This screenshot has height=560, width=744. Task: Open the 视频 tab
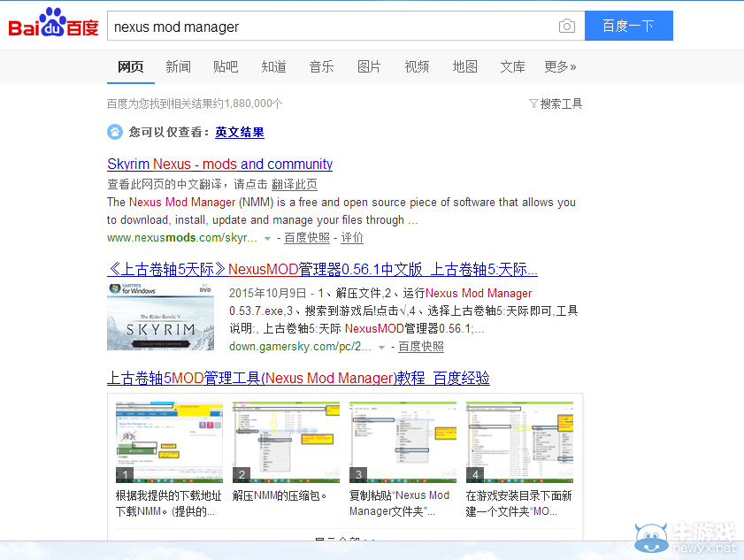[x=417, y=66]
